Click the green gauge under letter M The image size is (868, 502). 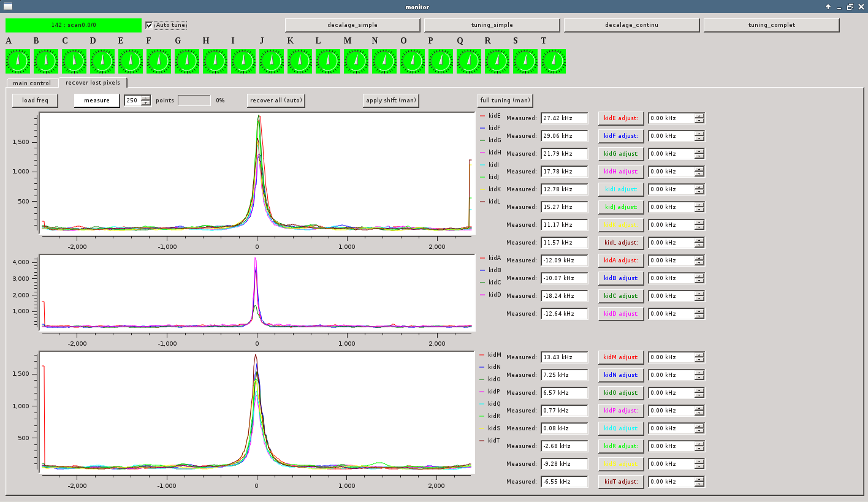coord(356,61)
